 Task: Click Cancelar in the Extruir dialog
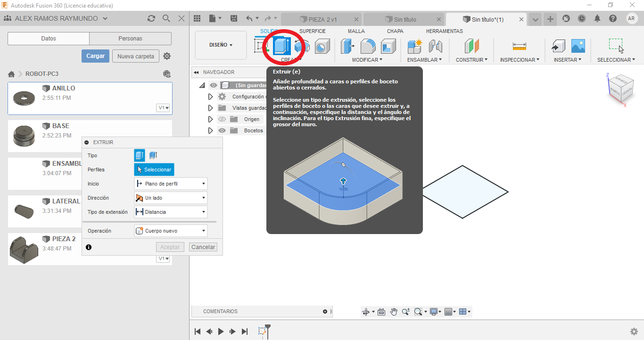click(203, 247)
